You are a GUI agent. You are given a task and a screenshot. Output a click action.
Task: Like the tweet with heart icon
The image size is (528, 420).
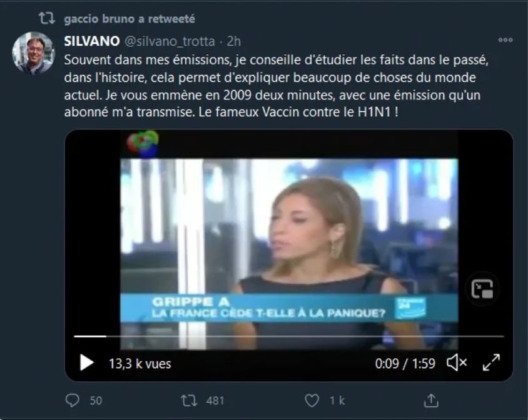point(312,401)
